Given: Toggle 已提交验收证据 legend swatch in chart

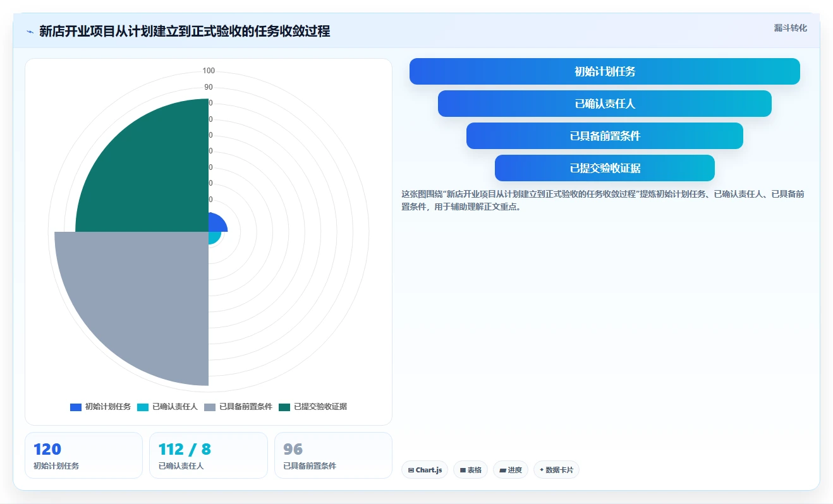Looking at the screenshot, I should [x=284, y=407].
